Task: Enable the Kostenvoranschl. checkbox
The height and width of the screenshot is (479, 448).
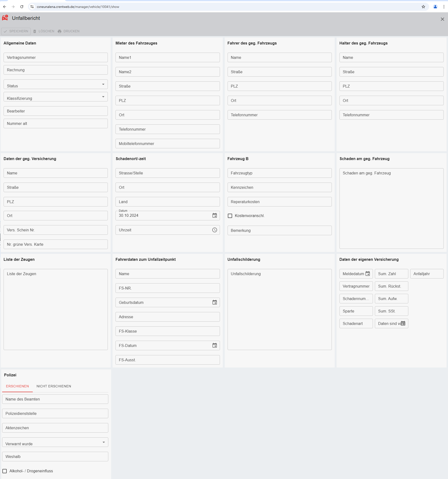Action: tap(230, 216)
